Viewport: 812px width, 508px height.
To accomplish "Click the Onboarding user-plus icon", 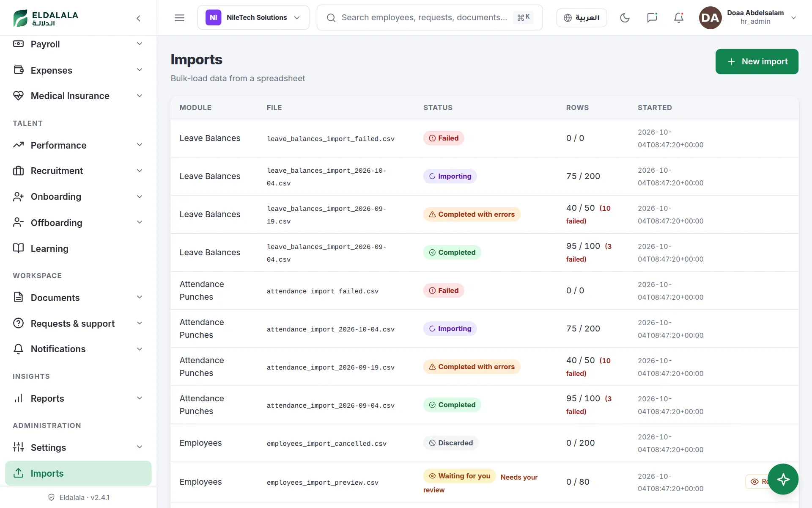I will coord(18,196).
